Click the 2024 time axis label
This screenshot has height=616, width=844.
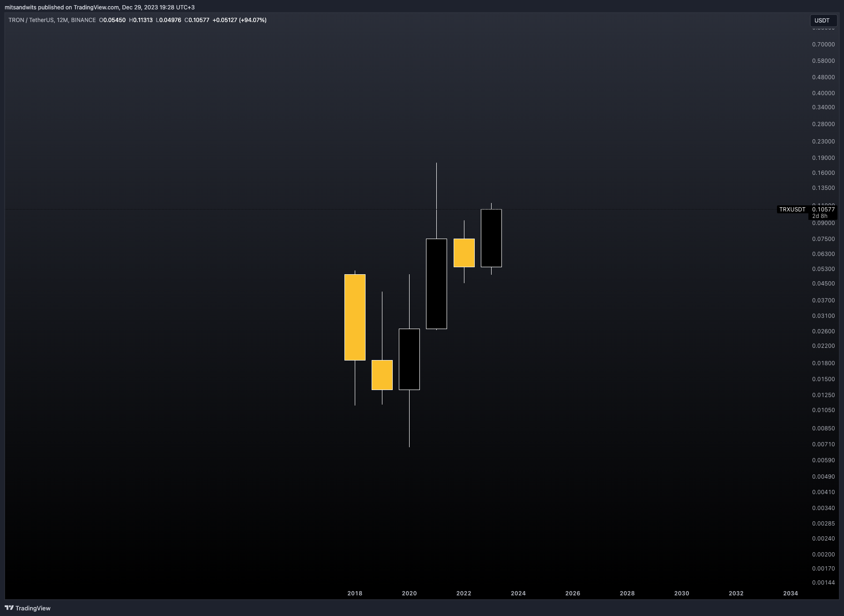pos(518,593)
